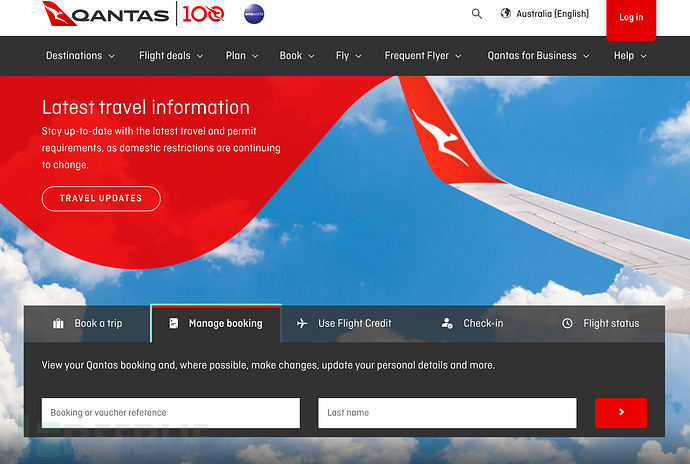690x464 pixels.
Task: Switch to the Manage booking tab
Action: 216,323
